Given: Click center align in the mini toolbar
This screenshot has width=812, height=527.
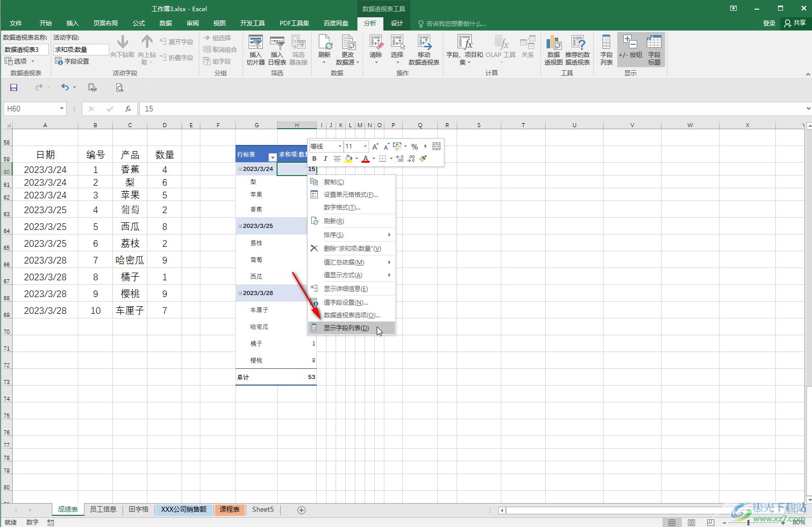Looking at the screenshot, I should tap(337, 159).
